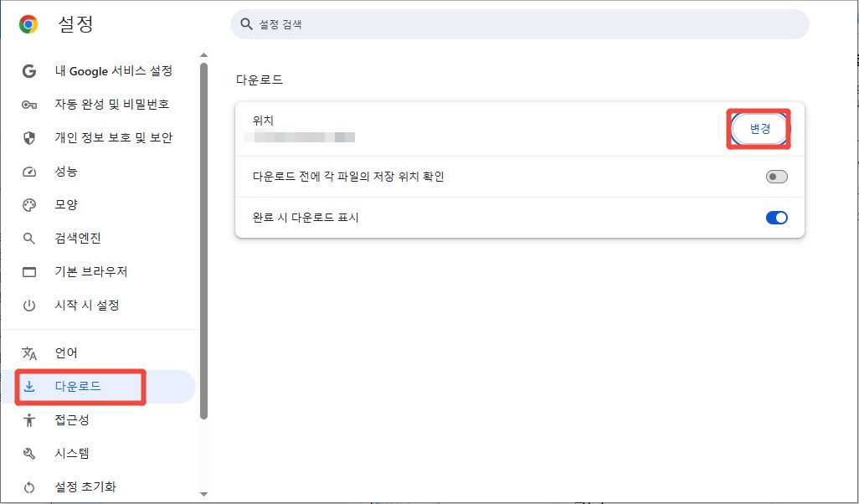The image size is (859, 504).
Task: Open 자동 완성 및 비밀번호 settings
Action: [111, 105]
